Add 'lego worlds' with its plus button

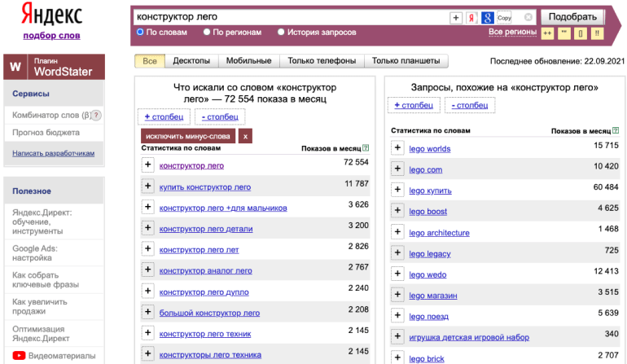click(x=397, y=147)
